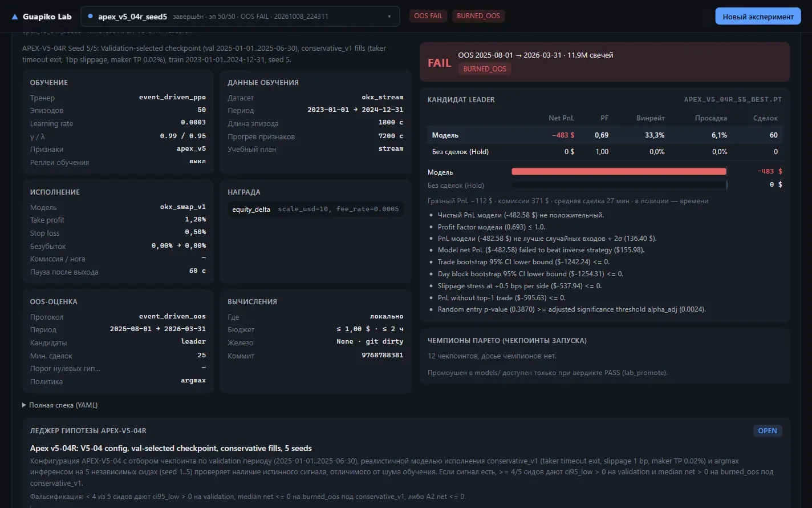Click the OOS period 2025-08-01 → 2026-03-31 value
The height and width of the screenshot is (508, 812).
pyautogui.click(x=158, y=329)
